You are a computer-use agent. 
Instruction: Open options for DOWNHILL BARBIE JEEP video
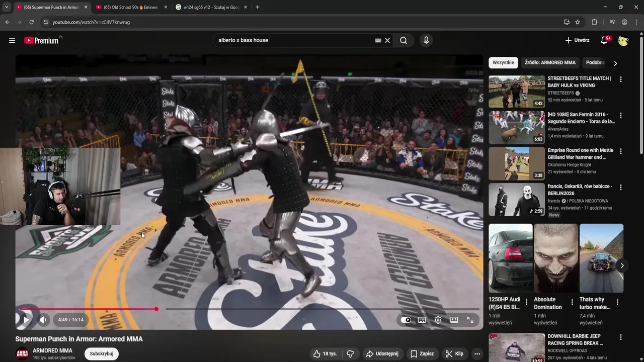tap(620, 337)
